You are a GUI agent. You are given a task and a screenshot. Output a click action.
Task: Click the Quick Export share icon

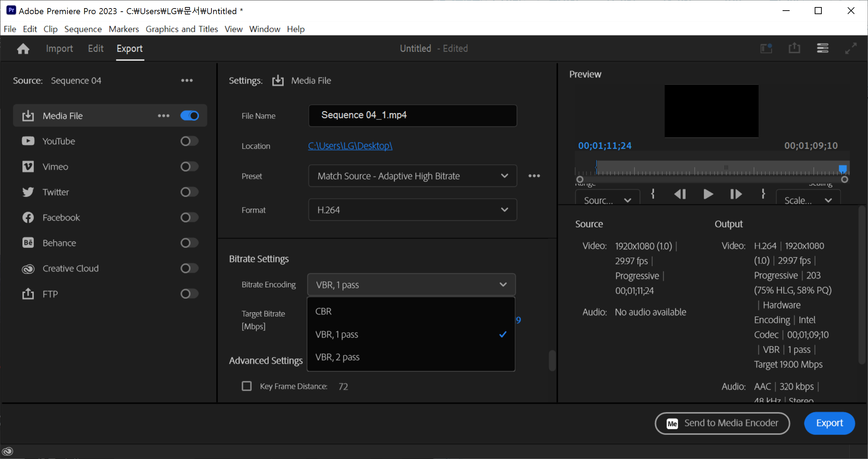click(x=794, y=48)
